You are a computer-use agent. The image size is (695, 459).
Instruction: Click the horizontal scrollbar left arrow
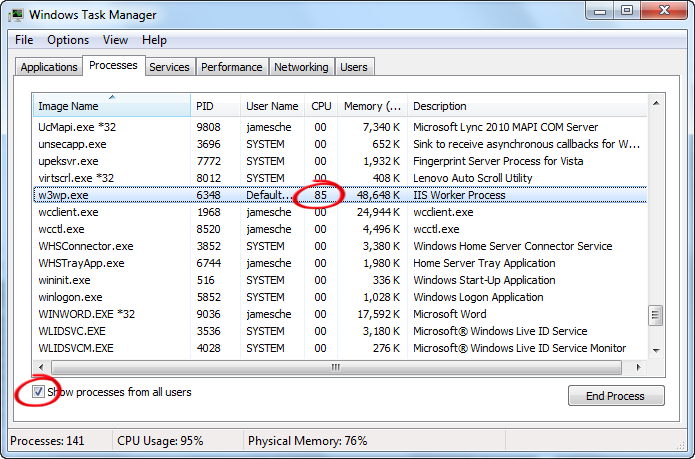pyautogui.click(x=41, y=367)
